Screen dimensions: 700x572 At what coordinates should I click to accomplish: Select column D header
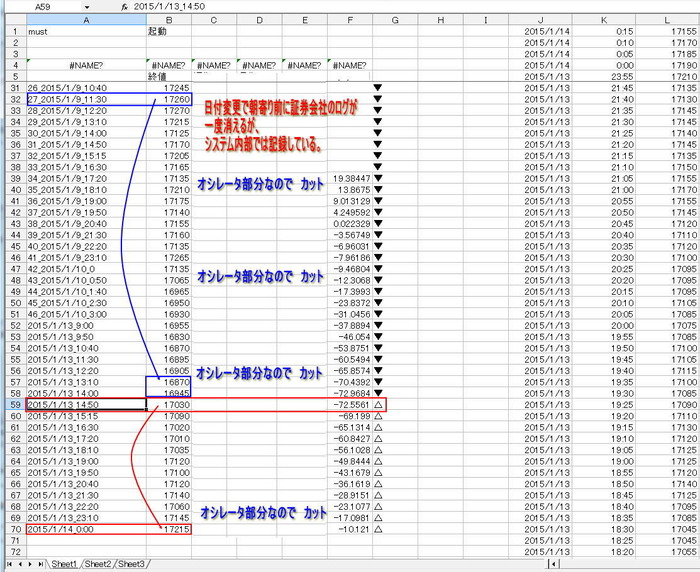(x=259, y=20)
